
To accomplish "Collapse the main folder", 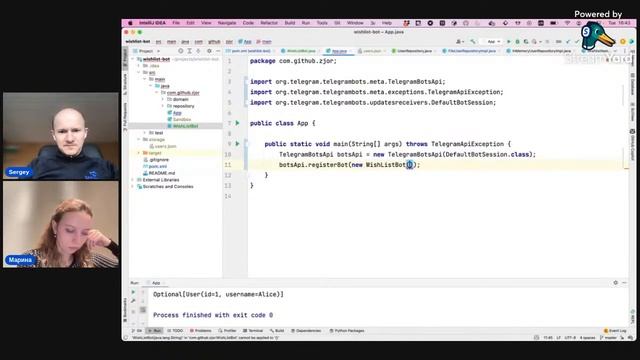I will [x=144, y=79].
